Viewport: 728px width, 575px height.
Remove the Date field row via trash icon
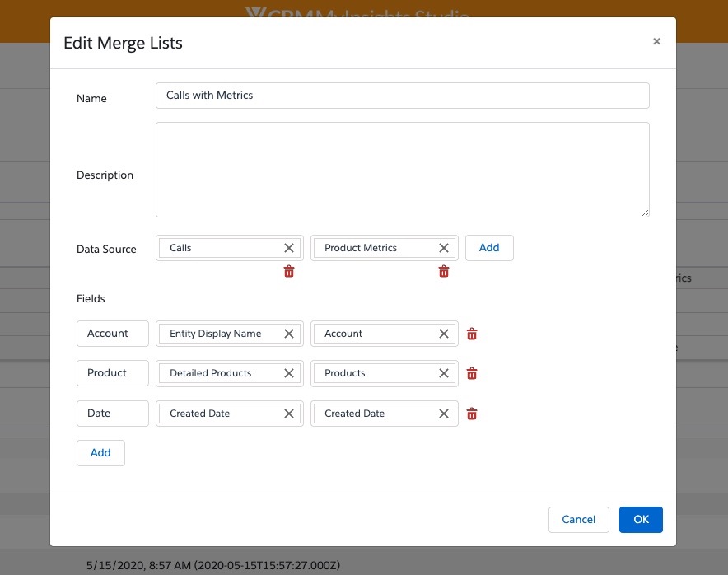tap(472, 414)
